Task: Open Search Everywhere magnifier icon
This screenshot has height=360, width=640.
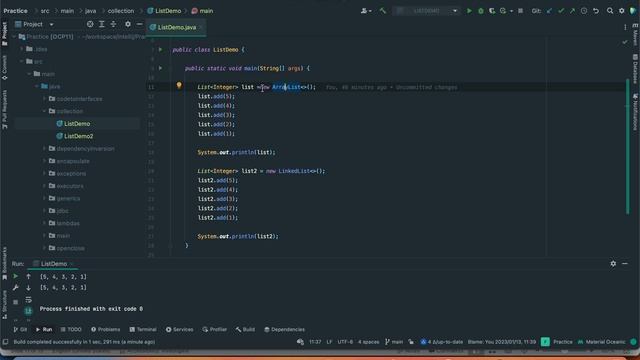Action: pos(610,11)
